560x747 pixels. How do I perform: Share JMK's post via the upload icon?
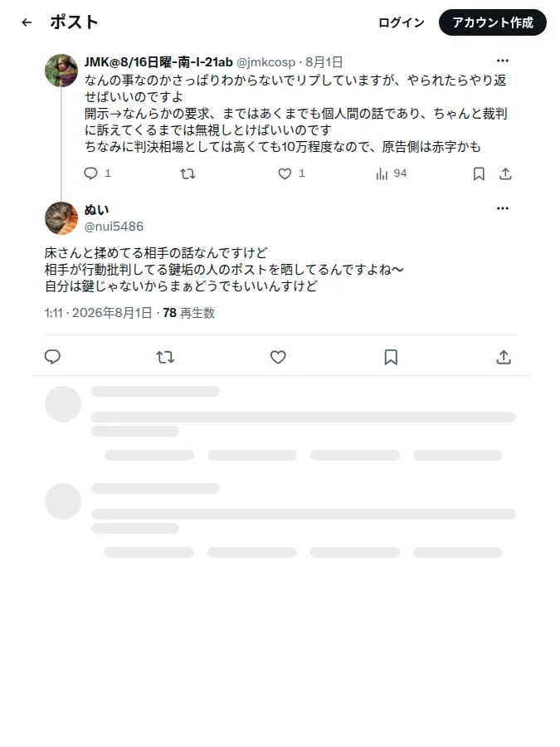505,174
